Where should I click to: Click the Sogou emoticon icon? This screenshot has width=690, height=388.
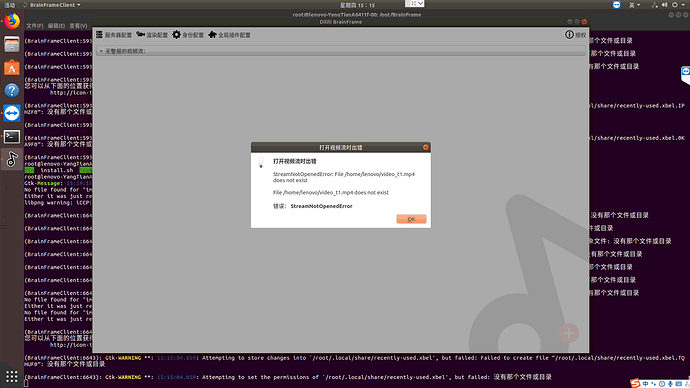coord(662,384)
